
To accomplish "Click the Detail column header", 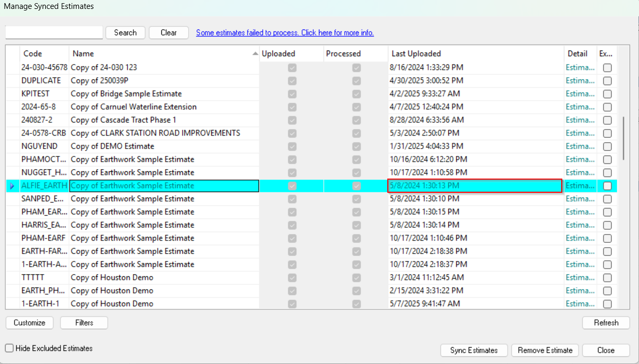I will (580, 54).
